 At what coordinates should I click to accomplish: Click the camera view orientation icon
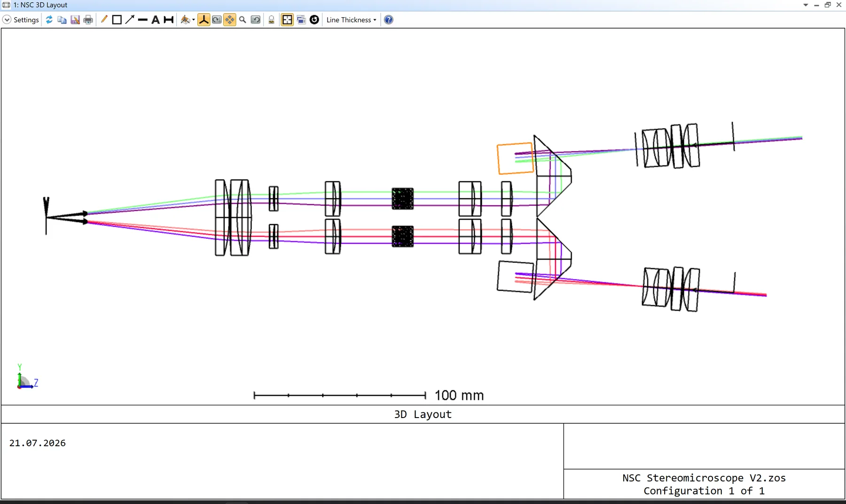tap(185, 20)
